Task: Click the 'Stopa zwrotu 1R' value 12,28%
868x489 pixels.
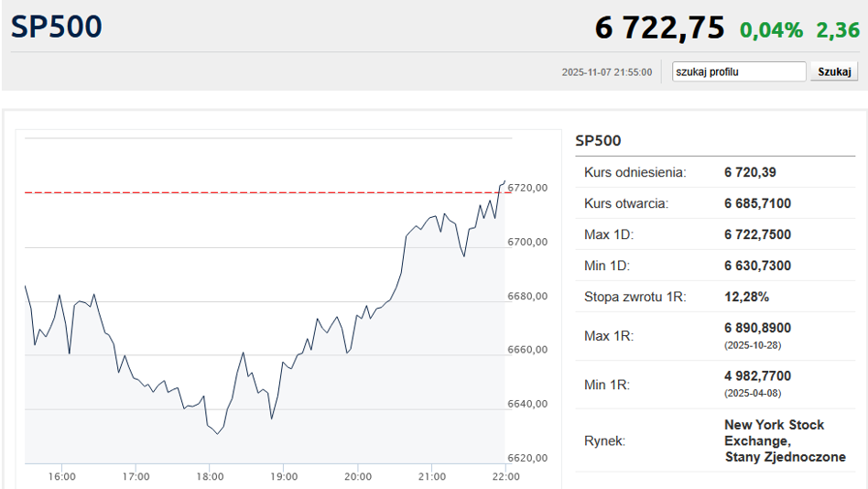Action: pos(746,297)
